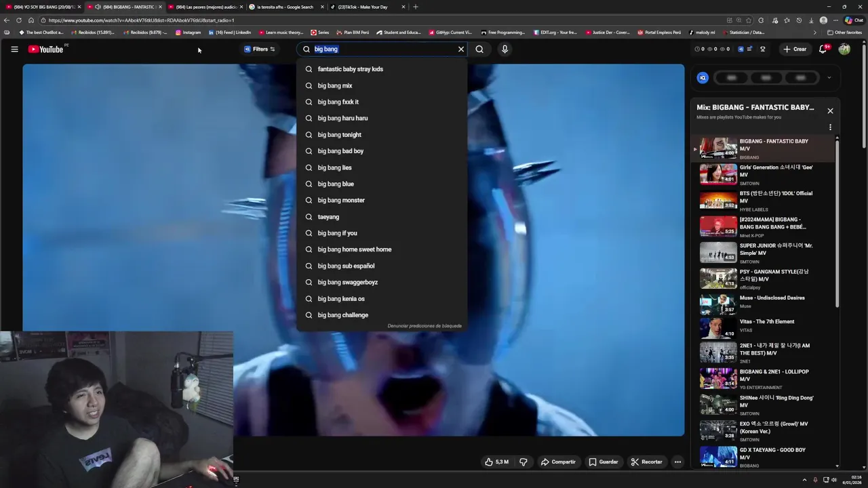Viewport: 868px width, 488px height.
Task: Switch to 'la teresita afhs - Google Search' tab
Action: tap(285, 7)
